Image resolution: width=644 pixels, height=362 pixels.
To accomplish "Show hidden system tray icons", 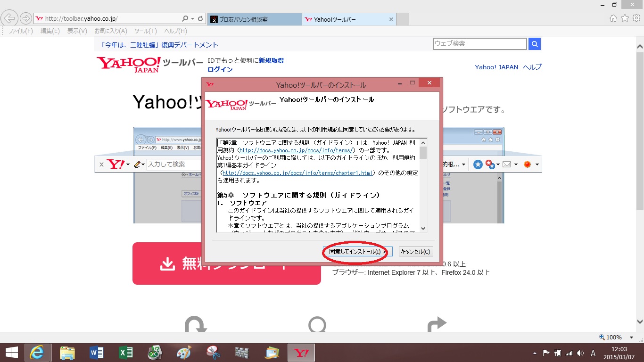I will coord(535,353).
